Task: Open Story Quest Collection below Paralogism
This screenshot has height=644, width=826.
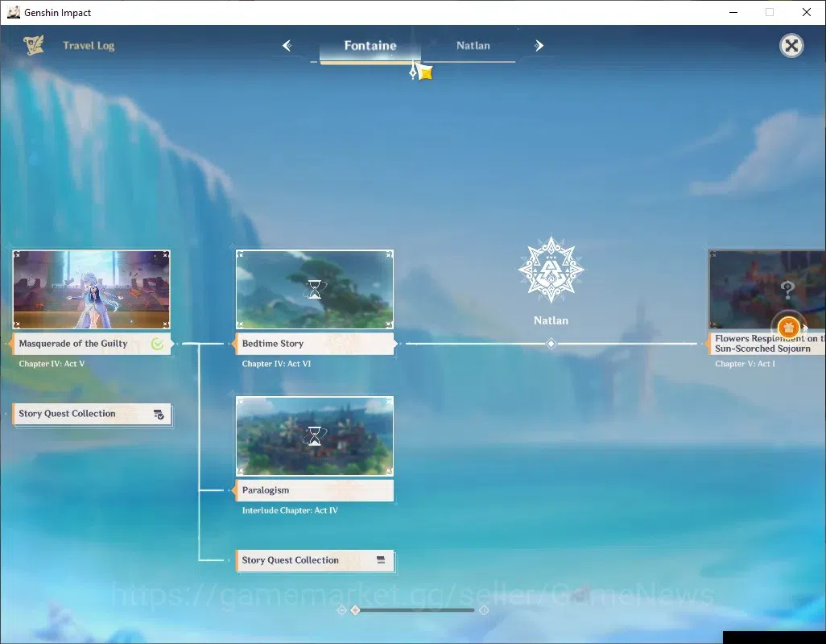Action: [x=315, y=561]
